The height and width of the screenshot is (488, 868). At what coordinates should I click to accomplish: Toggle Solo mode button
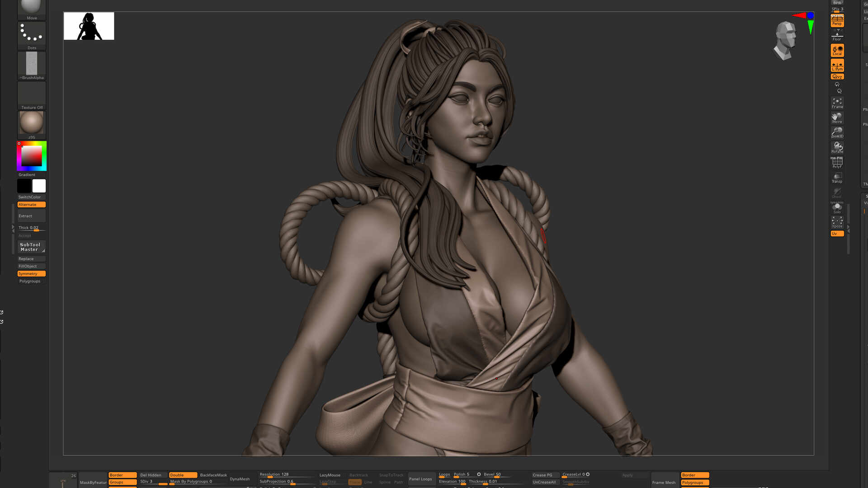click(x=837, y=208)
